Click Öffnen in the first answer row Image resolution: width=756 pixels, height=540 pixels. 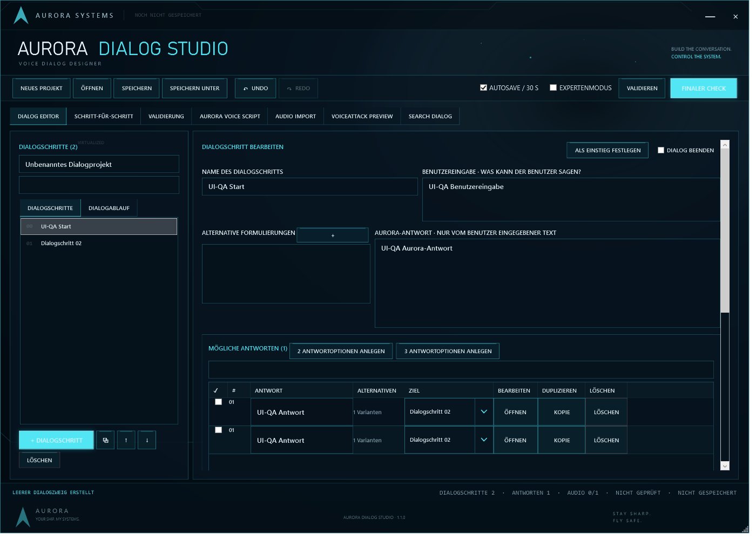pyautogui.click(x=515, y=412)
